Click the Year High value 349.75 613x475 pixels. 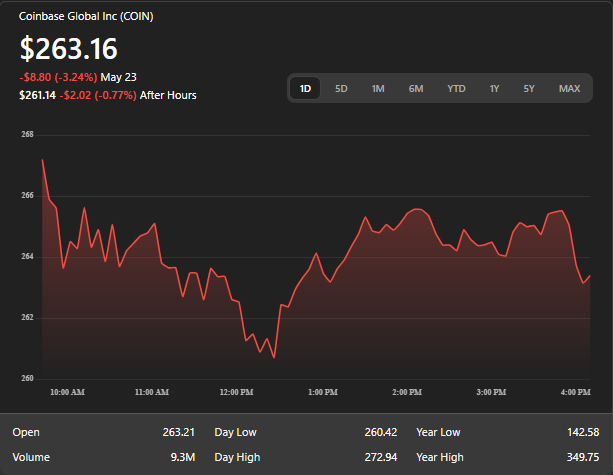(583, 457)
